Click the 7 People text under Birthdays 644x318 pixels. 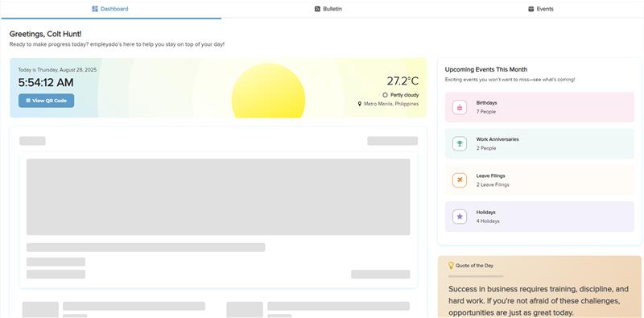(x=486, y=112)
